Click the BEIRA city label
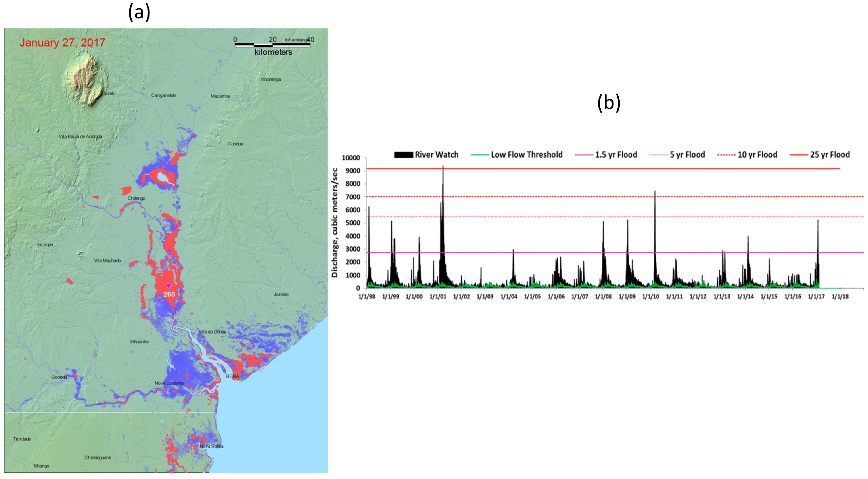The image size is (868, 479). [233, 376]
